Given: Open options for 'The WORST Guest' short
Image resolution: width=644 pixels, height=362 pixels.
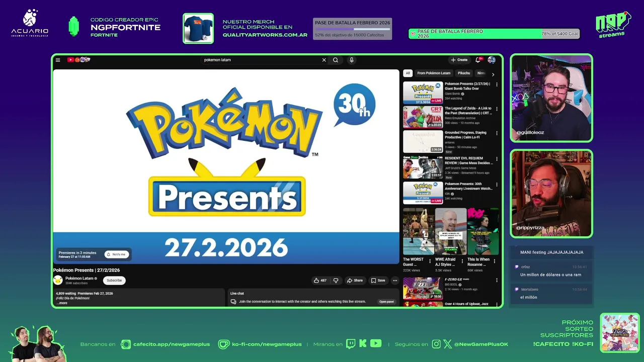Looking at the screenshot, I should tap(430, 261).
